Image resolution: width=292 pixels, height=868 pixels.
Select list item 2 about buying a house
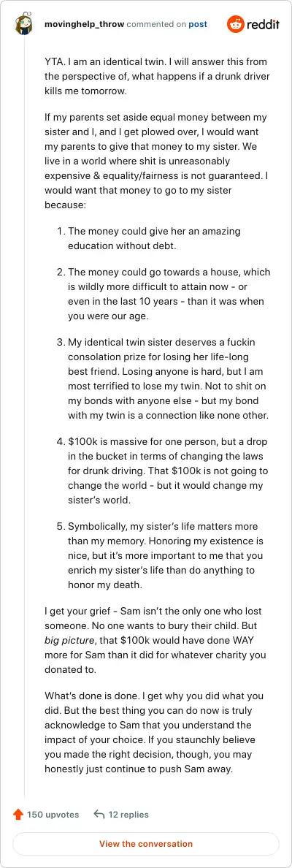pos(163,294)
